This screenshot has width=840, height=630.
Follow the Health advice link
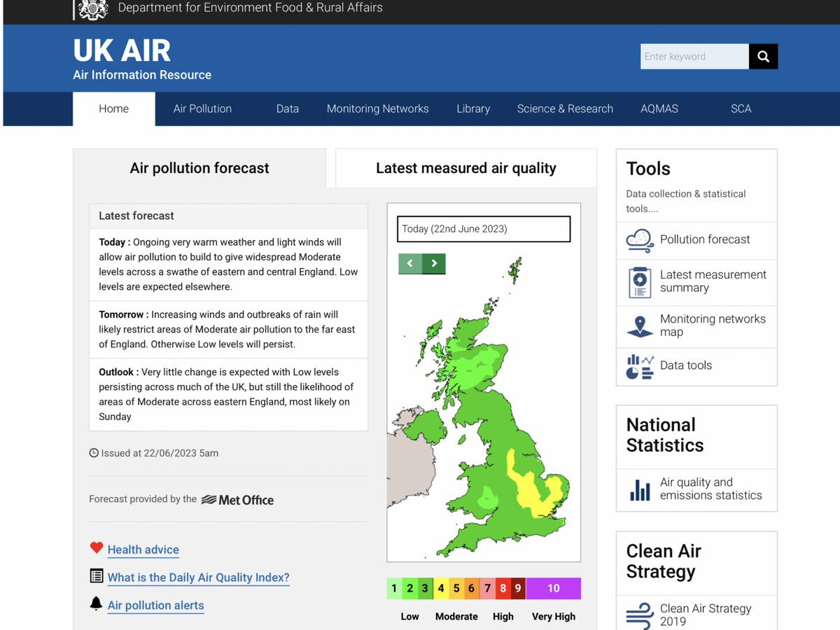(143, 549)
